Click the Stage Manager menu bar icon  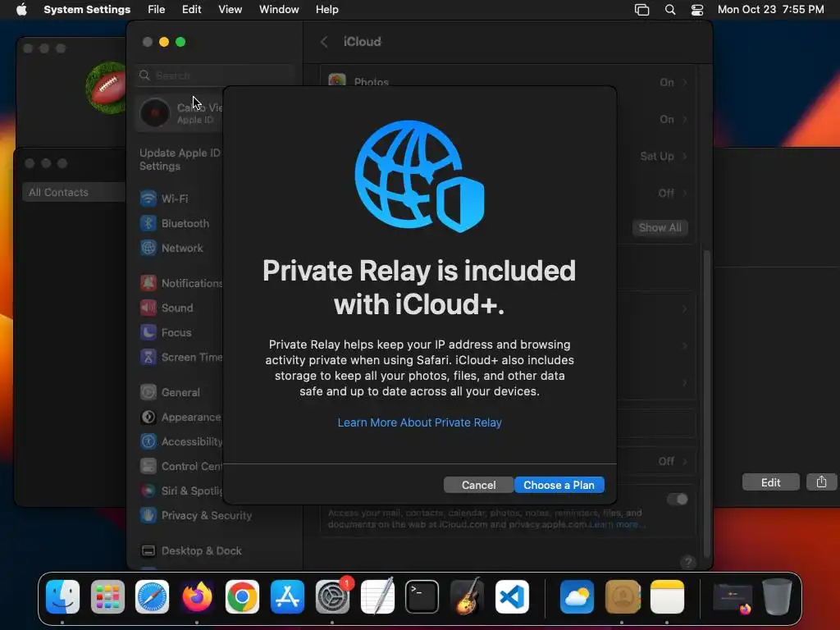641,10
